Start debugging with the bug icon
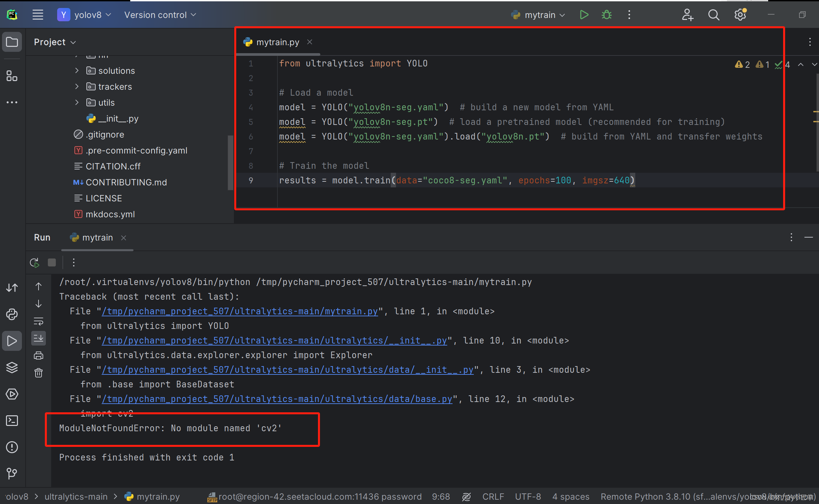The image size is (819, 504). (x=607, y=15)
